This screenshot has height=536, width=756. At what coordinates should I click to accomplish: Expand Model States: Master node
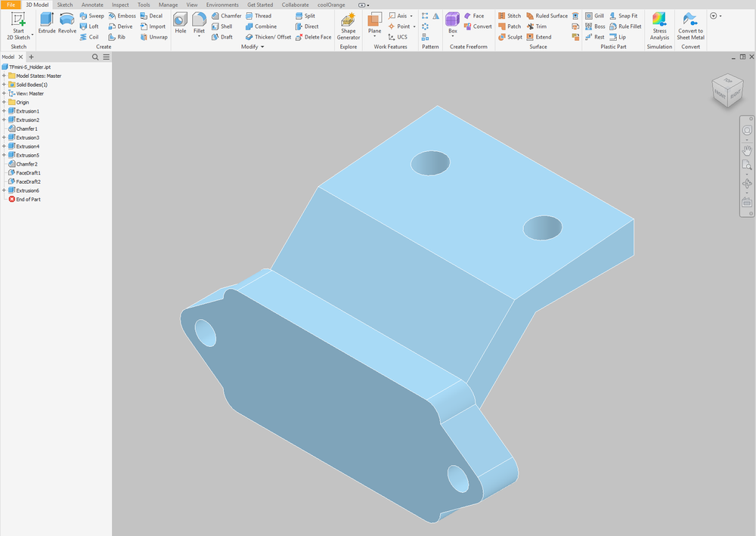tap(4, 76)
